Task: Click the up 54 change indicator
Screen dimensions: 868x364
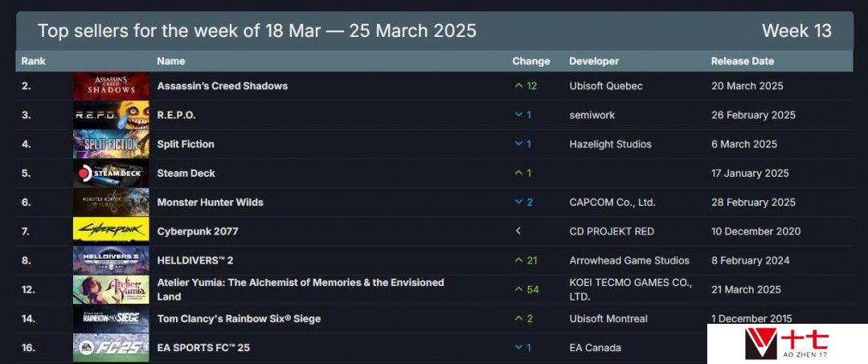Action: [526, 289]
